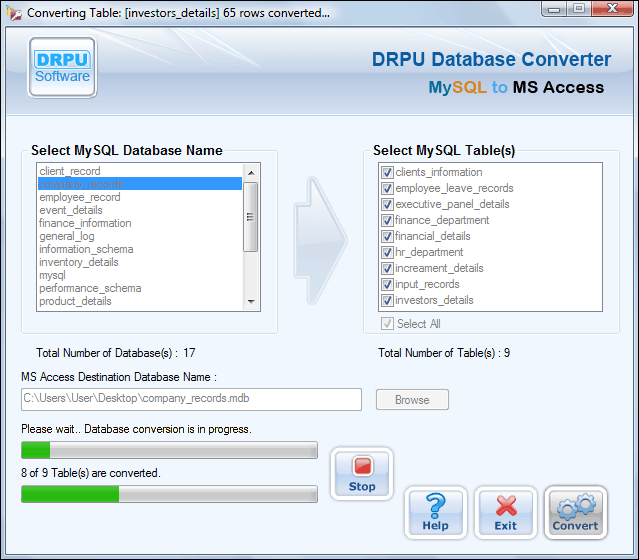
Task: Toggle clients_information table checkbox
Action: (x=387, y=172)
